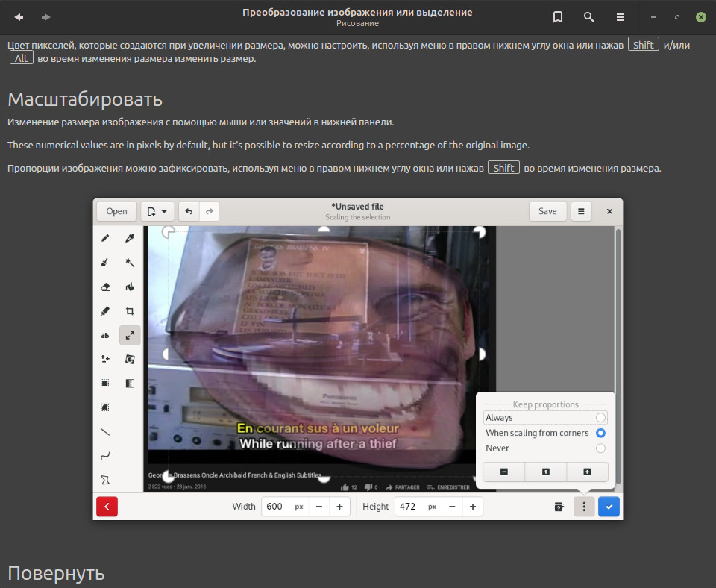The width and height of the screenshot is (716, 588).
Task: Open the new file dropdown next to Open
Action: (x=157, y=211)
